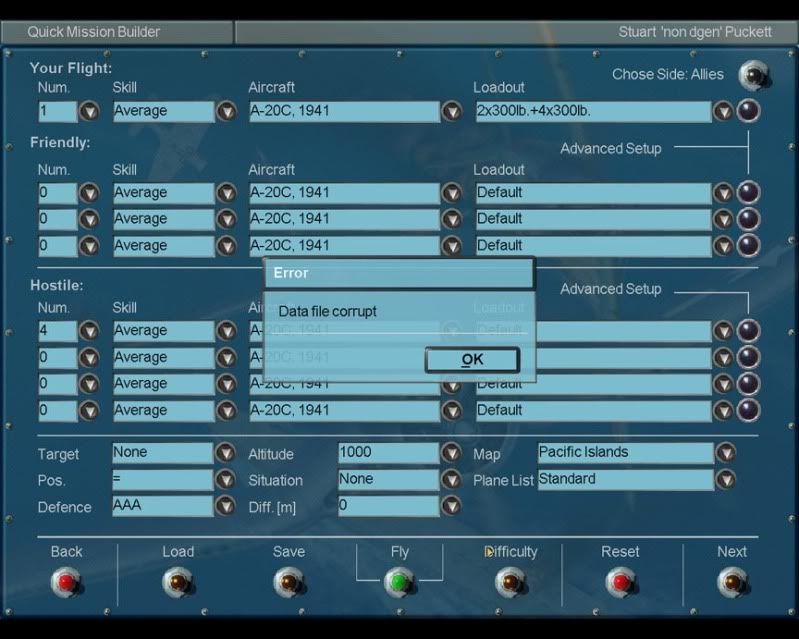
Task: Click the Defence field showing AAA
Action: click(x=163, y=505)
